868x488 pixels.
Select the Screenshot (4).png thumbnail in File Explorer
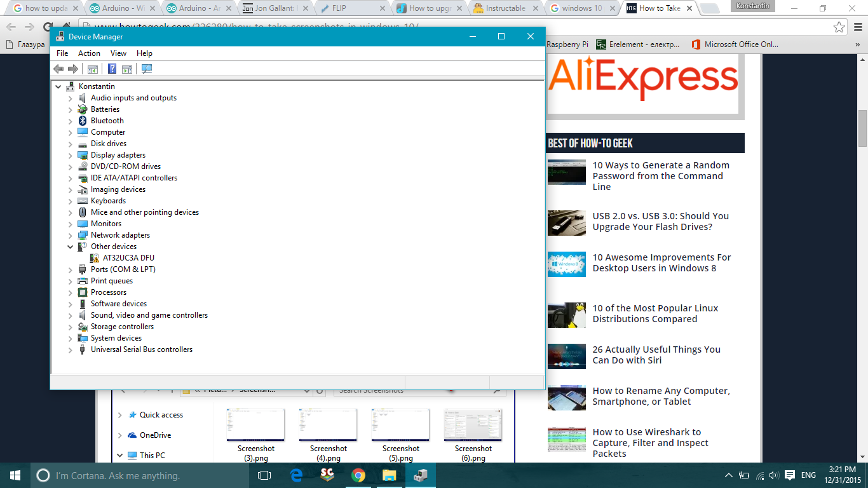click(x=328, y=424)
